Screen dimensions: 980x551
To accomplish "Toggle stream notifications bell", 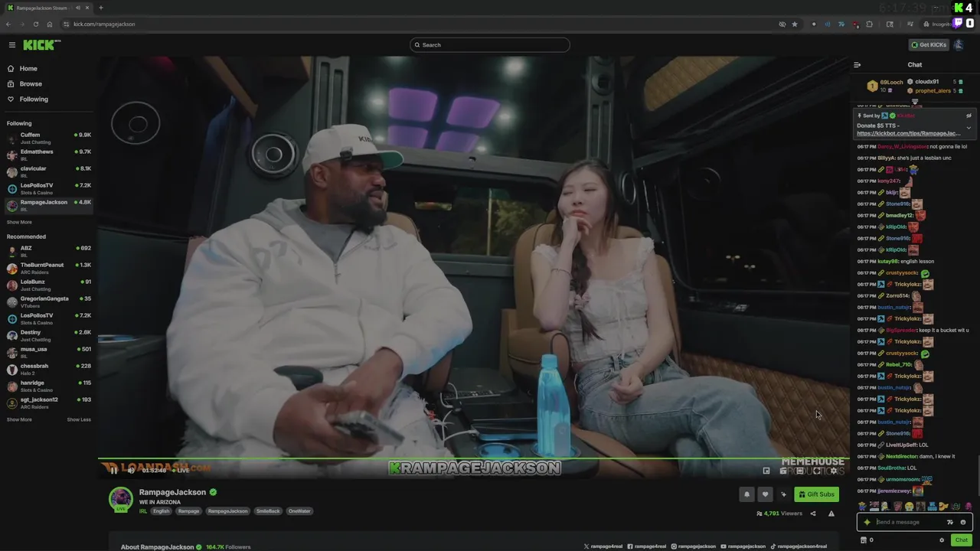I will point(746,494).
